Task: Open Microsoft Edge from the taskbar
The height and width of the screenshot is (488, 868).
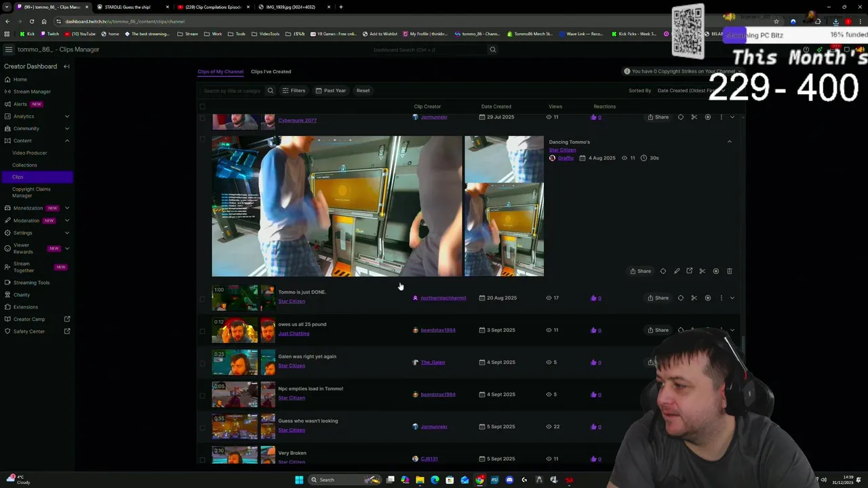Action: click(435, 480)
